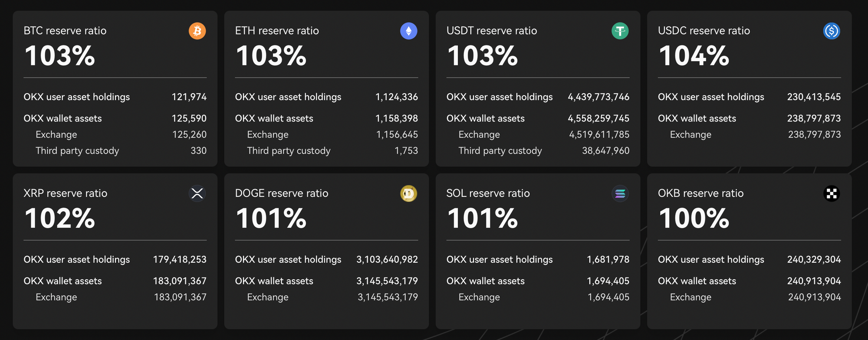
Task: Click USDT wallet assets value 4,558,259,745
Action: coord(598,118)
